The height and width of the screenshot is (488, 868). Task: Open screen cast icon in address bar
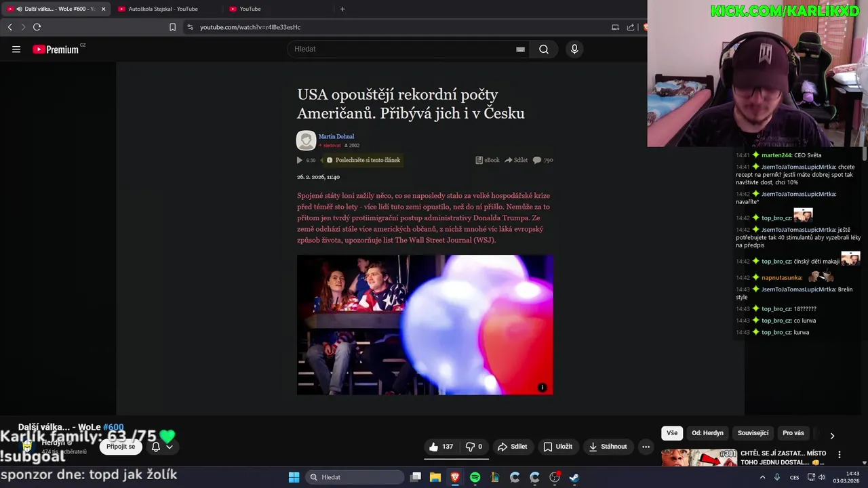pos(615,27)
